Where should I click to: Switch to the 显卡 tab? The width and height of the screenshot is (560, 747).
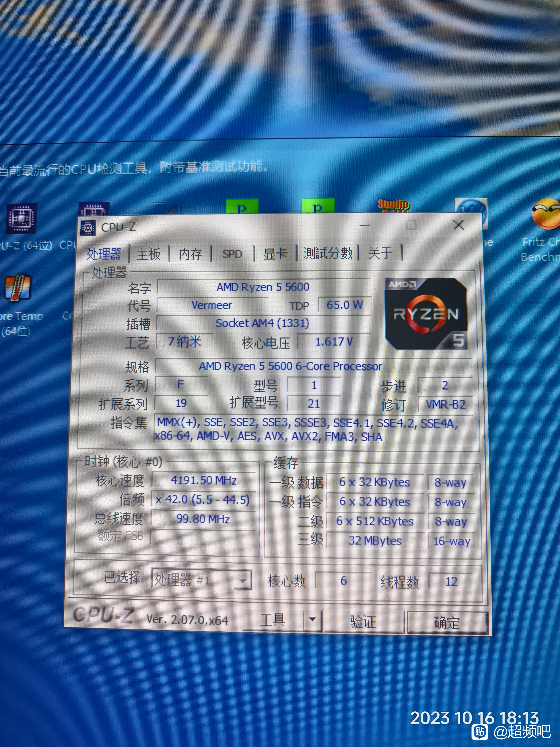click(x=275, y=253)
